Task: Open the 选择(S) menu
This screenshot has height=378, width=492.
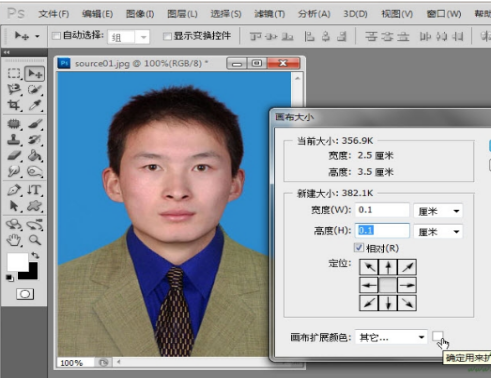Action: coord(226,14)
